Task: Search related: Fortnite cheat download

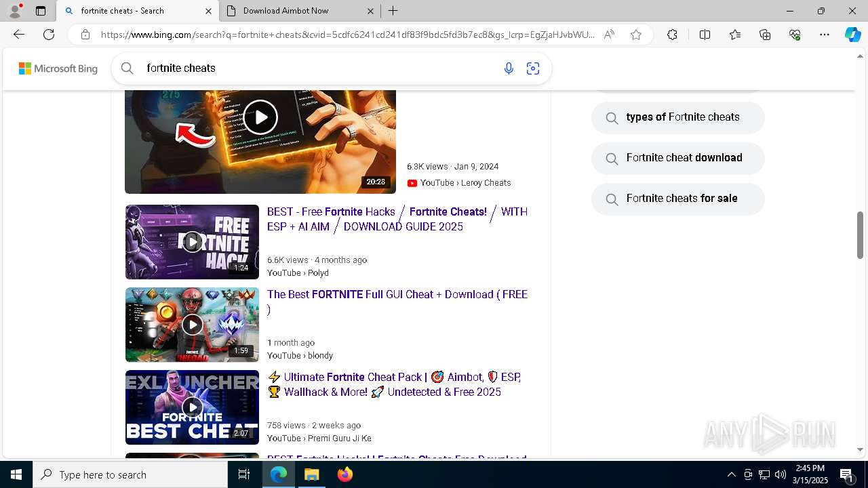Action: [678, 158]
